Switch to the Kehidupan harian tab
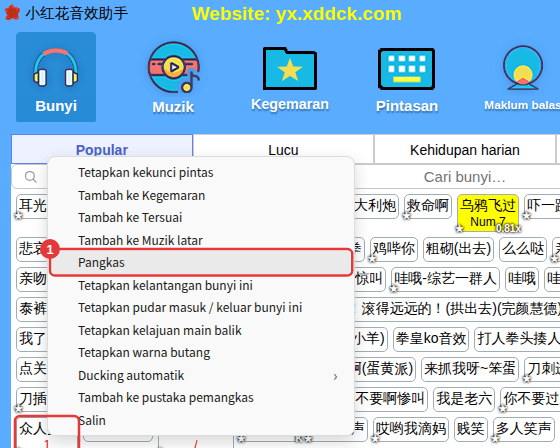Screen dimensions: 560x448 coord(464,150)
